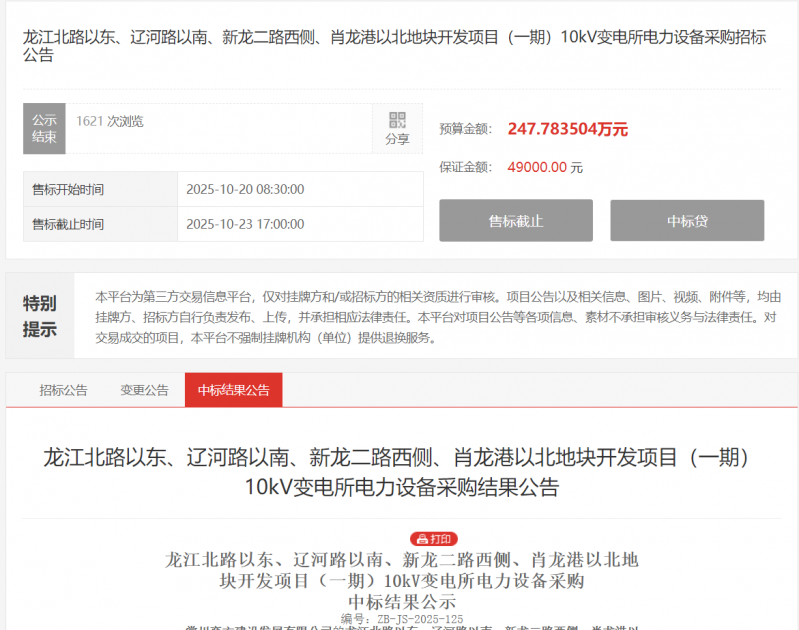Click the 特别提示 heading

click(x=40, y=316)
